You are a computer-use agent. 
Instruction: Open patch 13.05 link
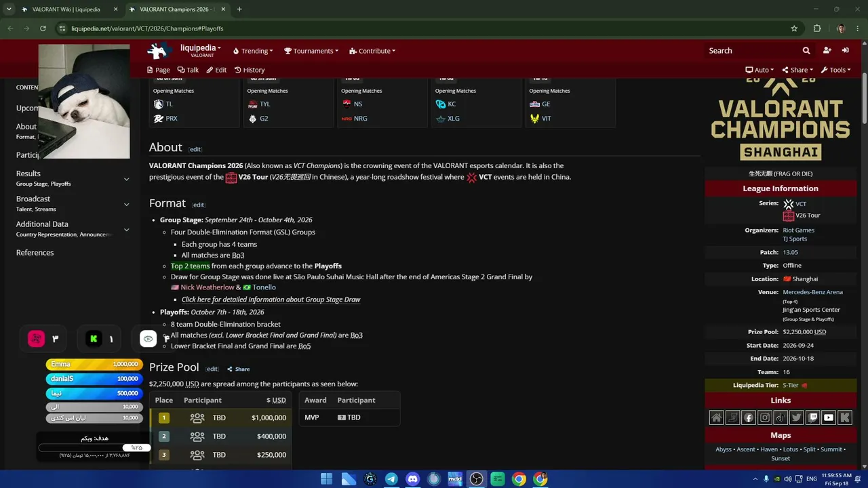tap(790, 253)
